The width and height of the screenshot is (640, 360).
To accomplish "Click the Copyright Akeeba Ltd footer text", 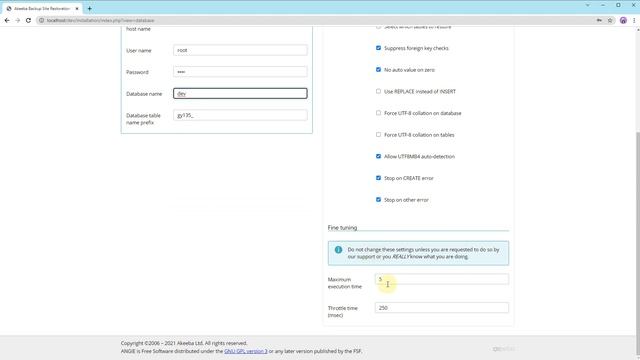I will pyautogui.click(x=184, y=343).
